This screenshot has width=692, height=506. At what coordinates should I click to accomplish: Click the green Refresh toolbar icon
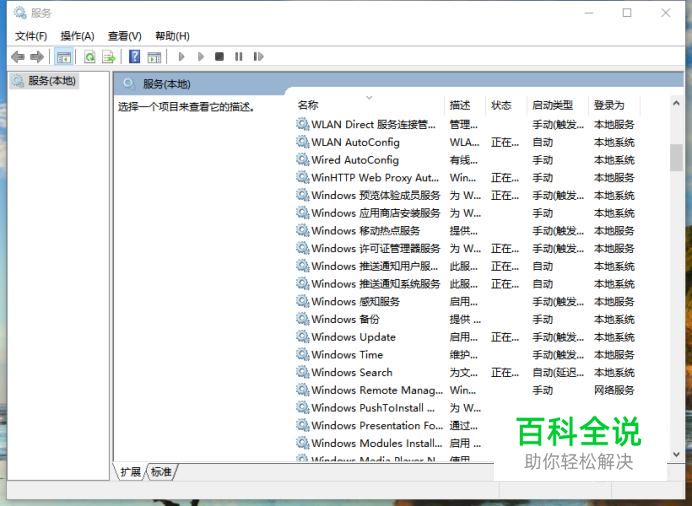pyautogui.click(x=90, y=56)
